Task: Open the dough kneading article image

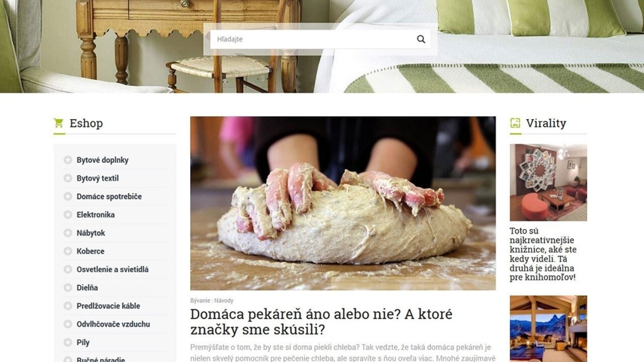Action: click(343, 203)
